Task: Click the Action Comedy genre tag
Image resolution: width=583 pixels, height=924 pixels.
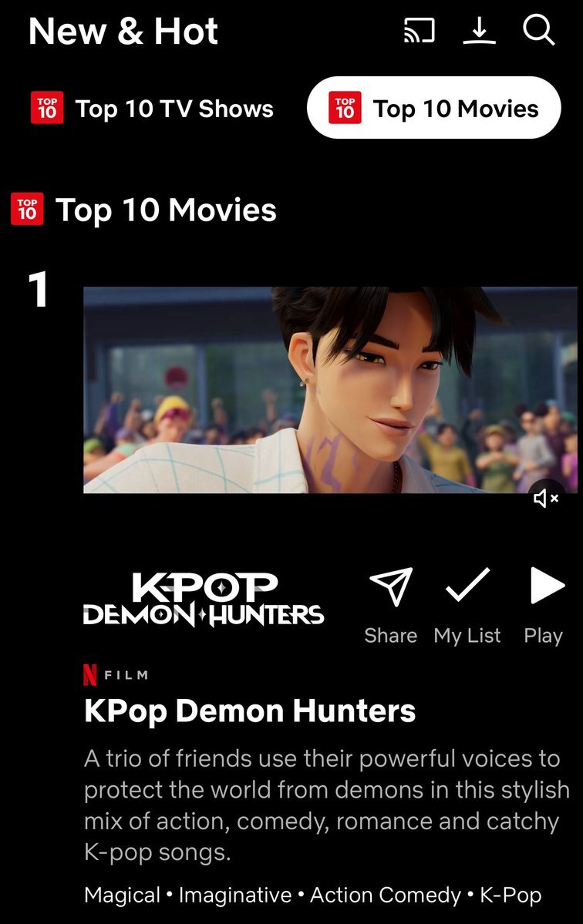Action: click(386, 895)
